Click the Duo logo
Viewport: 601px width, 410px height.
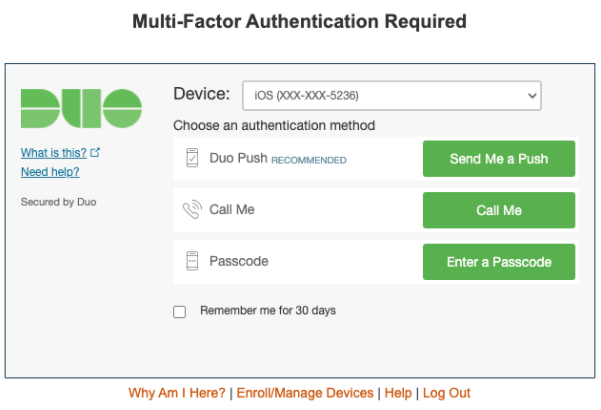[81, 108]
